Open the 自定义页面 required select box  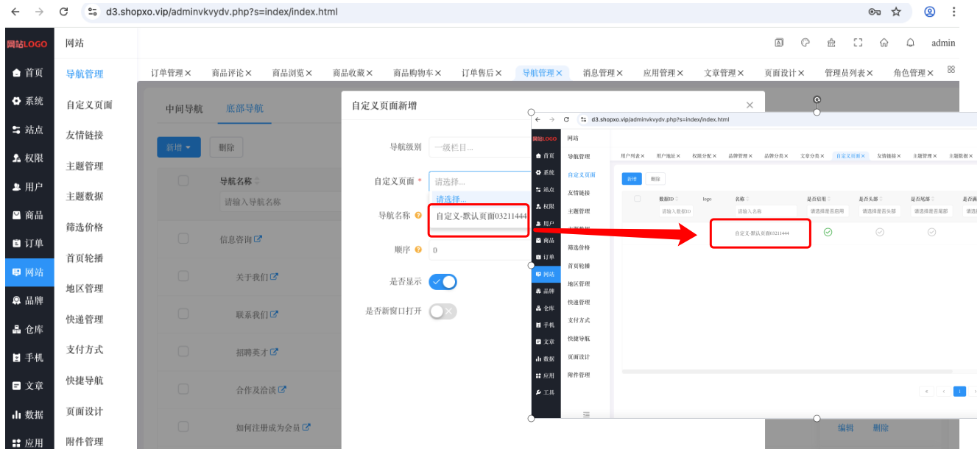[x=480, y=181]
